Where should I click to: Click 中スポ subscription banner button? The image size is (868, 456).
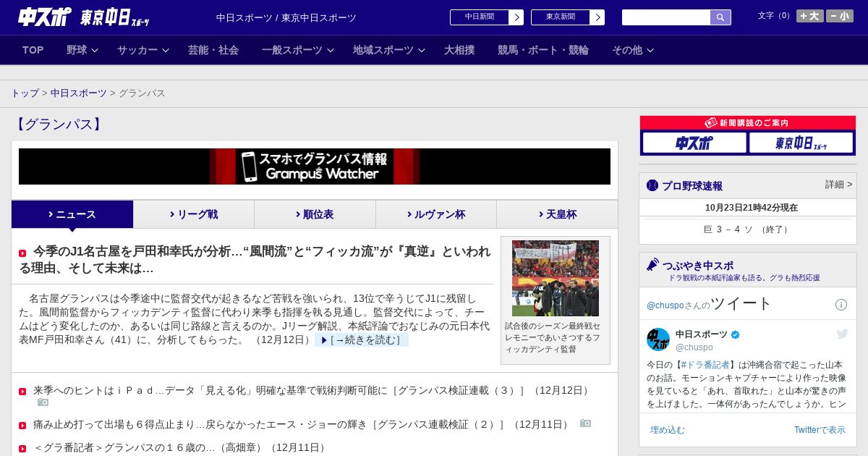tap(694, 143)
